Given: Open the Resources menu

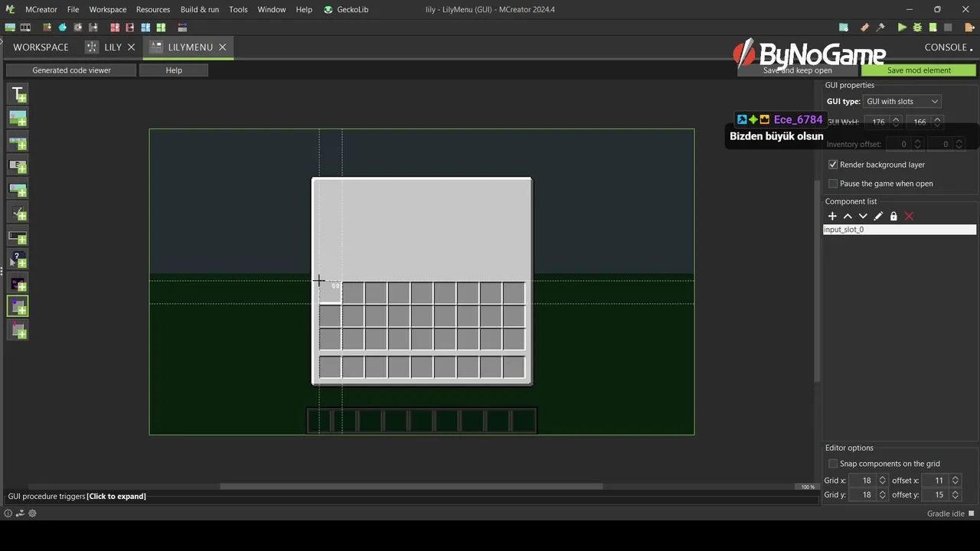Looking at the screenshot, I should [x=153, y=9].
